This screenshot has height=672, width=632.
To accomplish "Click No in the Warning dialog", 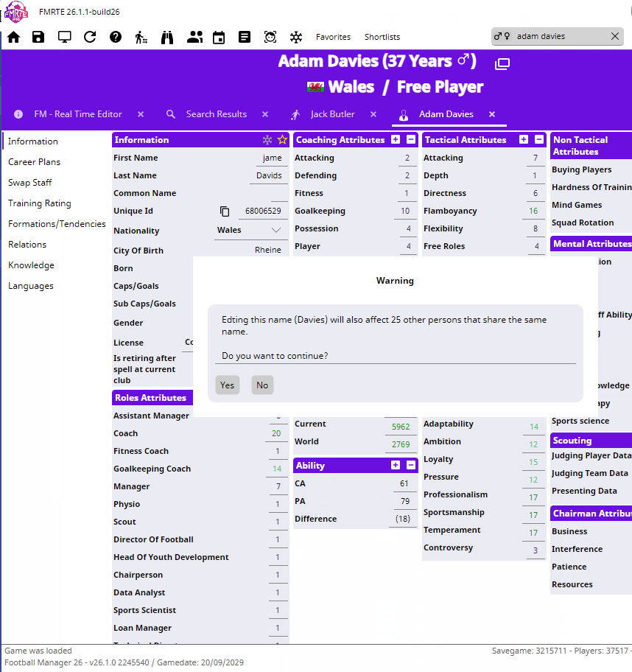I will (x=262, y=385).
